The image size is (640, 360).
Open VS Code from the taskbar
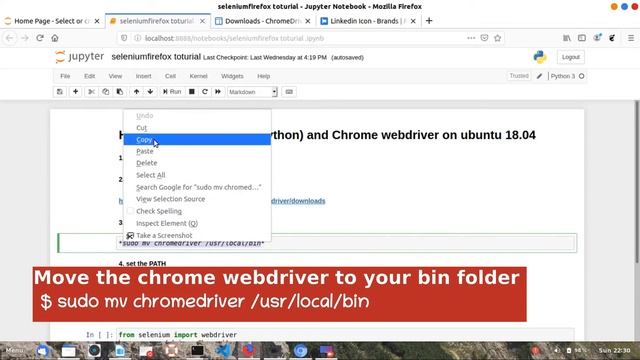(223, 351)
